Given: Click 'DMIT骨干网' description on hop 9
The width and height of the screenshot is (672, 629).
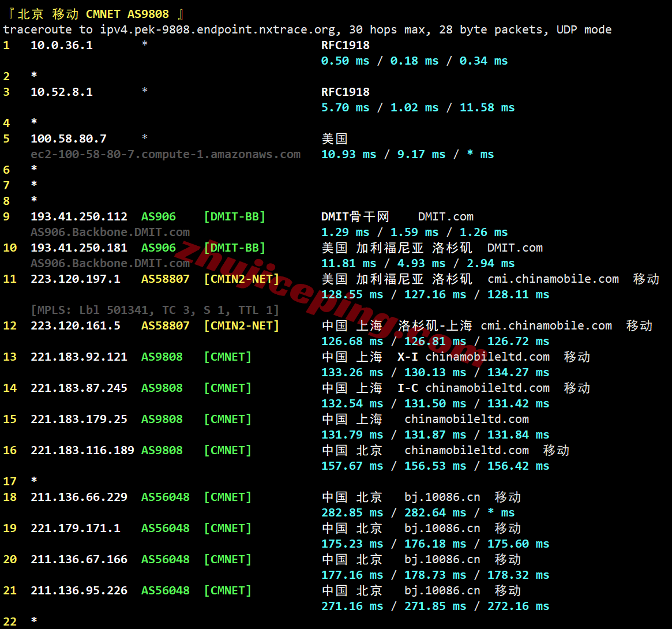Looking at the screenshot, I should 355,216.
